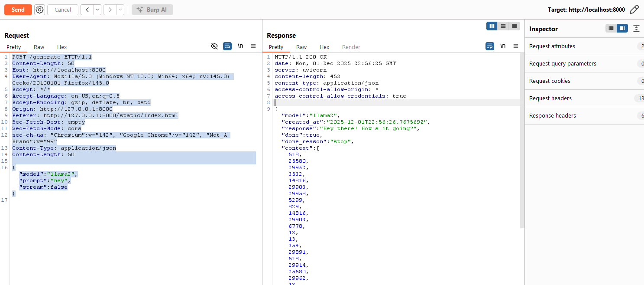
Task: Click the orange Send button
Action: 18,10
